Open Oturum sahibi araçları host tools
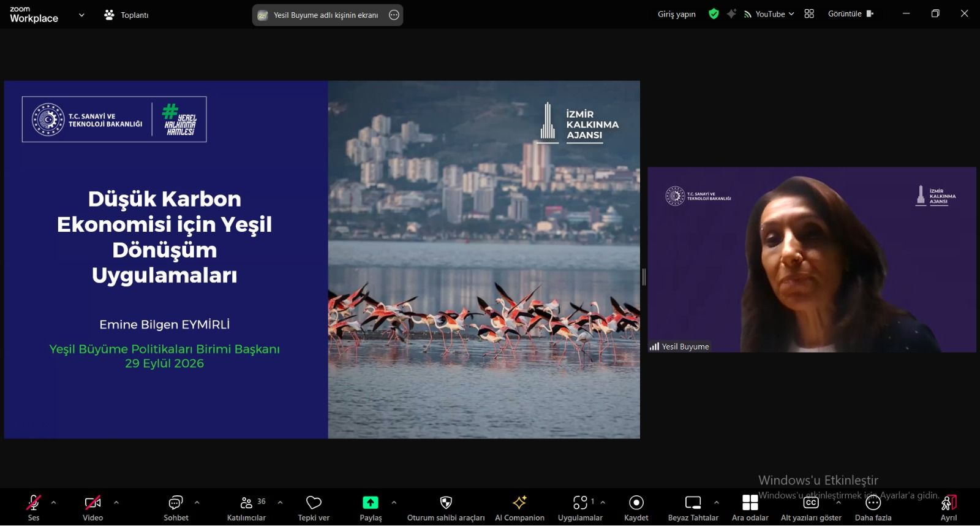The height and width of the screenshot is (526, 980). [x=446, y=508]
